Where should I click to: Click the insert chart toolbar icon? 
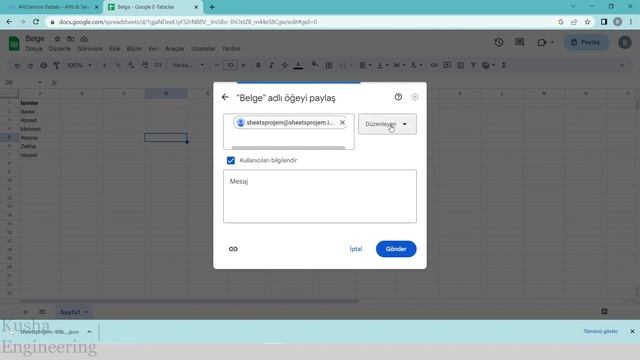tap(460, 65)
